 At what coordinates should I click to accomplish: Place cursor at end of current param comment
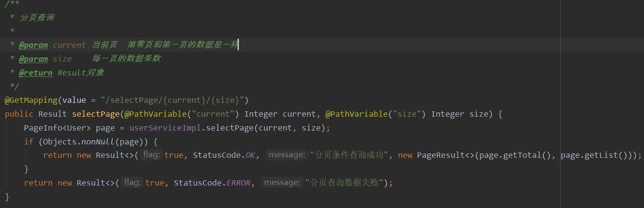click(238, 45)
